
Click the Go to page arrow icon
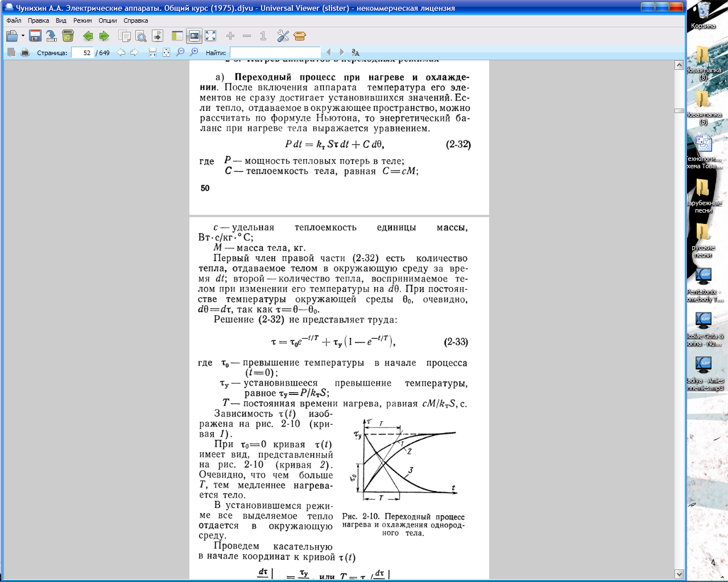tap(158, 36)
